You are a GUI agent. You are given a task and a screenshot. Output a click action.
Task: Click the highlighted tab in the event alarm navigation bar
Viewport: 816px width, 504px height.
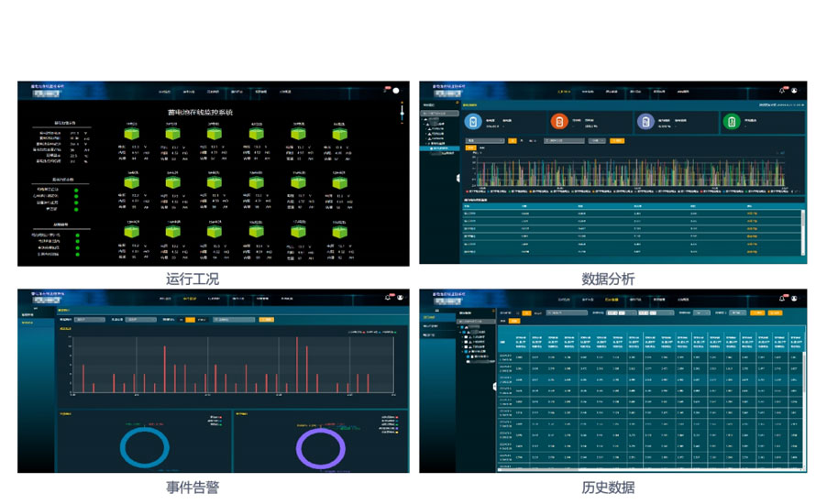tap(189, 299)
